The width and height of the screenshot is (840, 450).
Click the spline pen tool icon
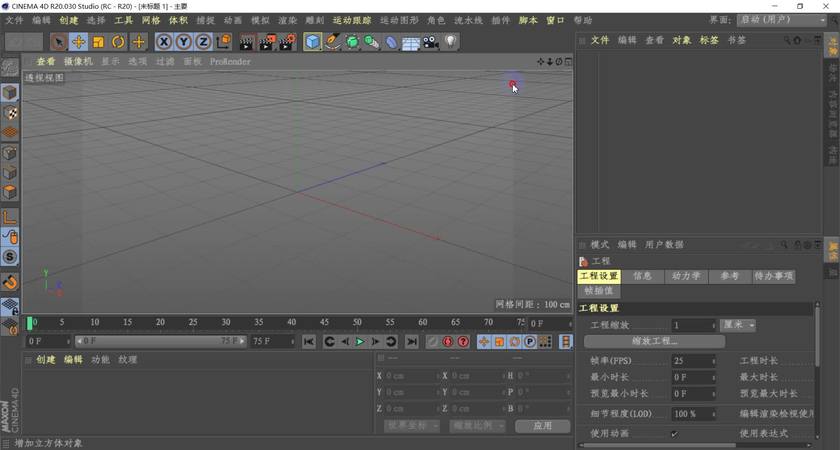click(x=333, y=42)
